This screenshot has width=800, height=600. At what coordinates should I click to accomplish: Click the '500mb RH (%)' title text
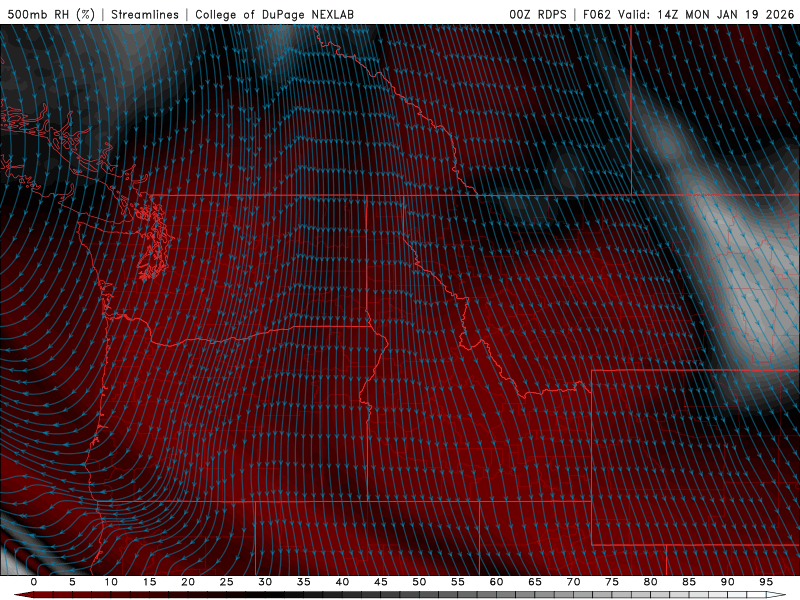[52, 14]
